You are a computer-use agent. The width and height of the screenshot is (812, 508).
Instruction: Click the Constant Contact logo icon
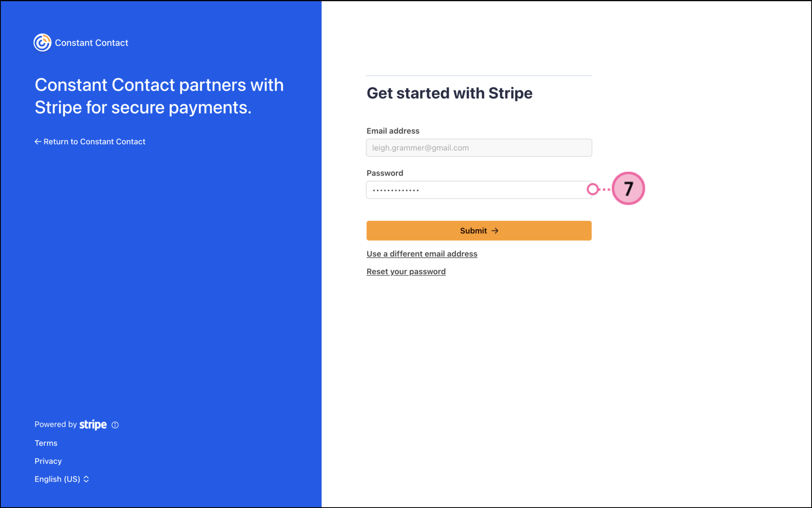pos(42,43)
